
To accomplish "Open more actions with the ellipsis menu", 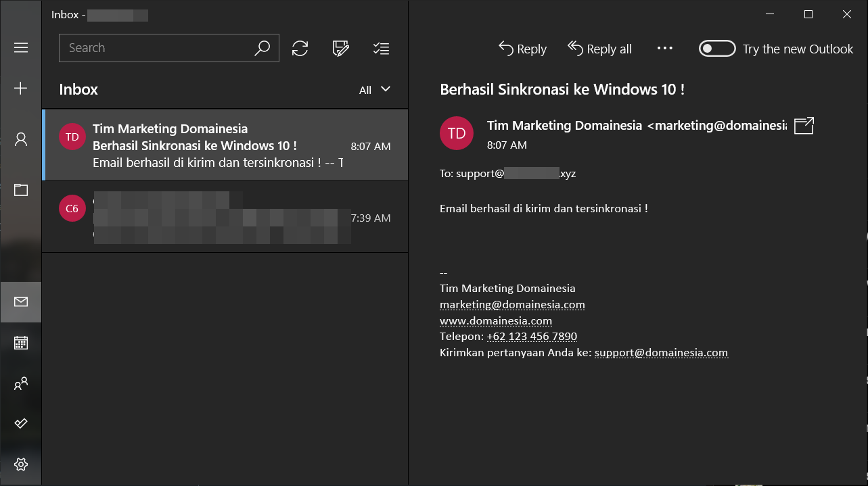I will coord(664,48).
